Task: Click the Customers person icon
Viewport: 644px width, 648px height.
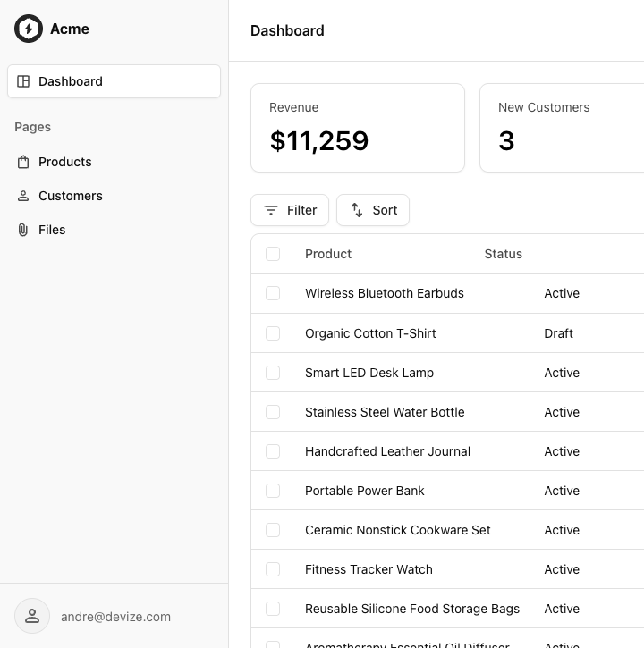Action: click(23, 196)
